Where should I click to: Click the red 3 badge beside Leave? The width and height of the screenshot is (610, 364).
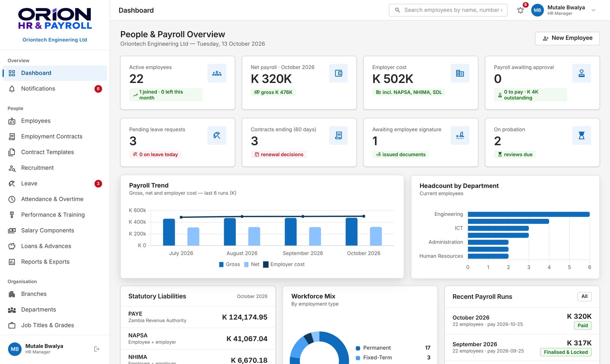(98, 184)
